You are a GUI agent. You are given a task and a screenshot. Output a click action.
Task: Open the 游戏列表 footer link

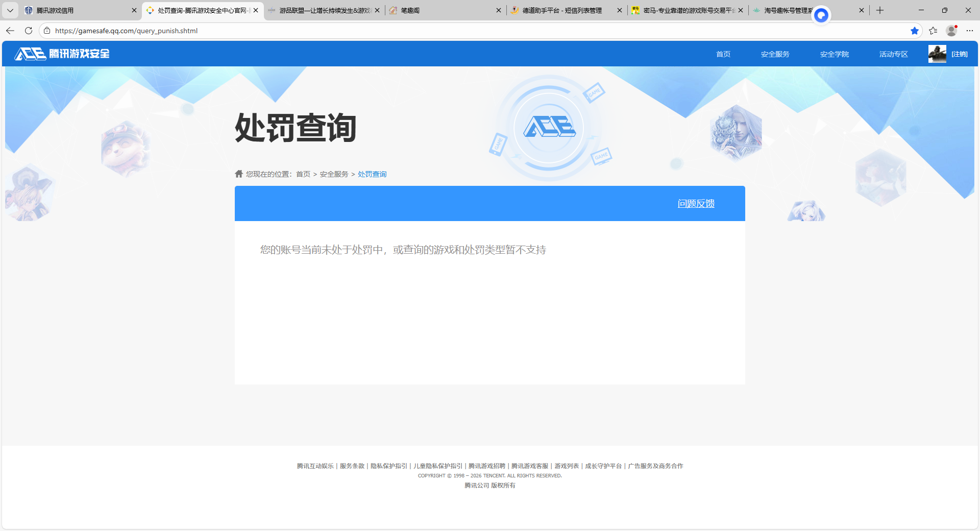click(568, 466)
